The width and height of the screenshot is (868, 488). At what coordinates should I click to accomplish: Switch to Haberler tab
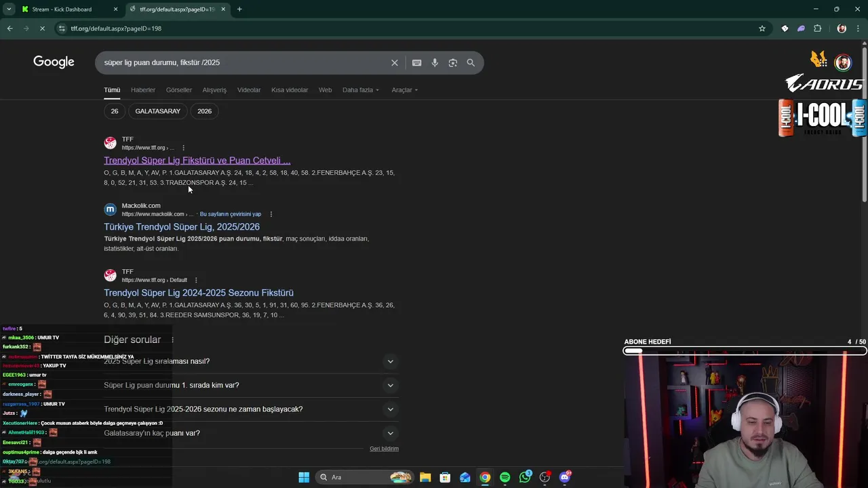click(x=143, y=90)
